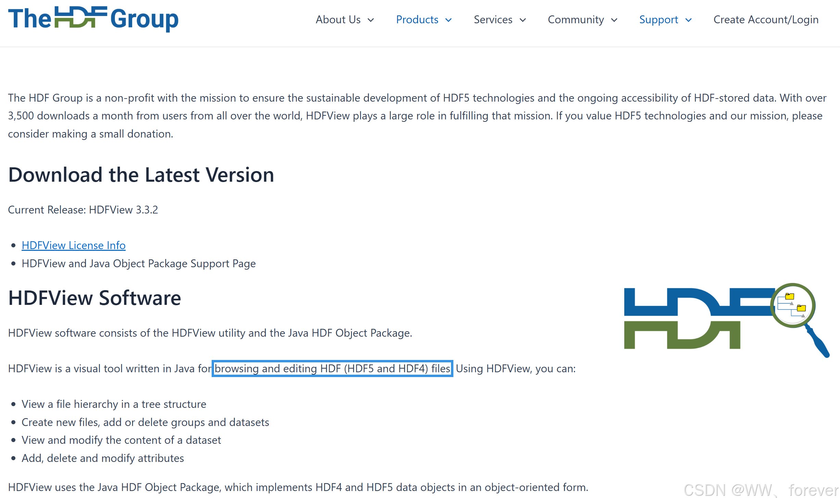The height and width of the screenshot is (504, 840).
Task: Expand the Services chevron arrow
Action: pyautogui.click(x=523, y=20)
